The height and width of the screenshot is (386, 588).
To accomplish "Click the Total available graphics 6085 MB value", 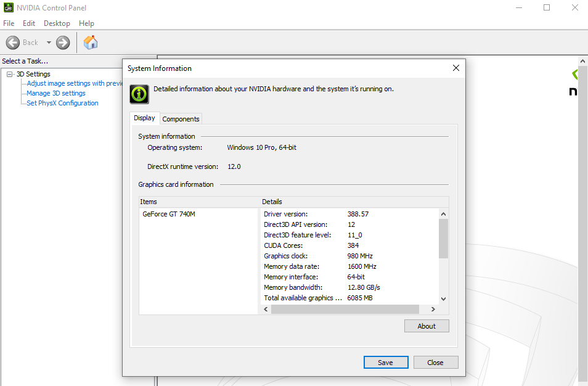I will (x=360, y=298).
